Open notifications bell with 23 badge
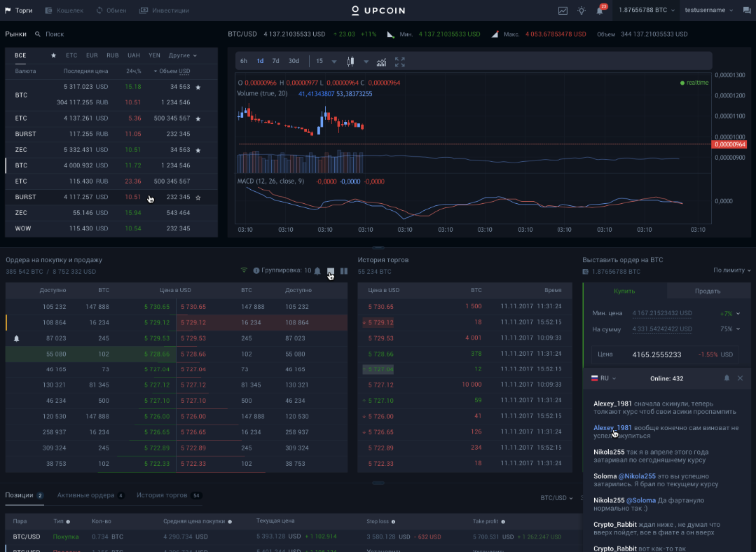 coord(600,10)
